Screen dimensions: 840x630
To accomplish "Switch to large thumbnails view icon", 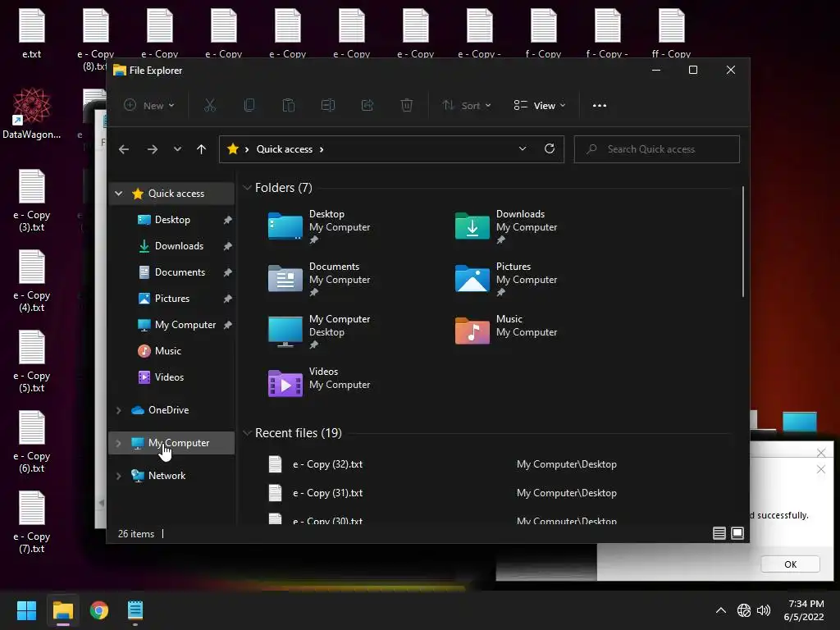I will (x=737, y=533).
